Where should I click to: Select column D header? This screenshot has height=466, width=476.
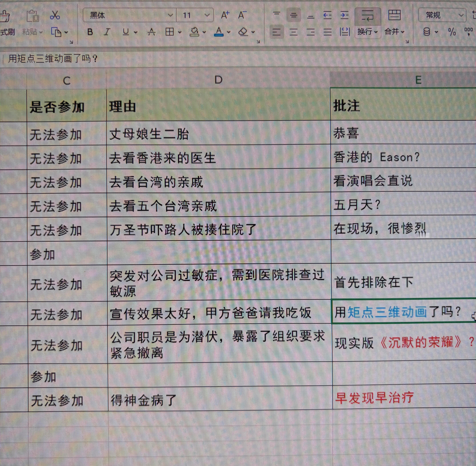(x=218, y=80)
